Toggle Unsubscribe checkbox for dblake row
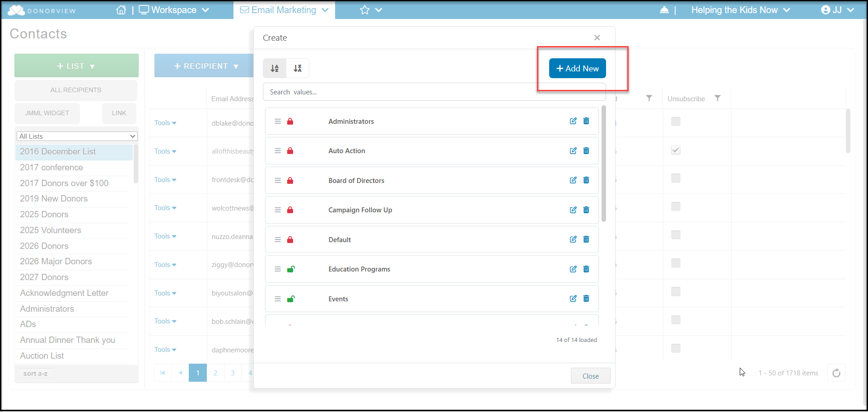Viewport: 868px width, 412px height. coord(676,122)
